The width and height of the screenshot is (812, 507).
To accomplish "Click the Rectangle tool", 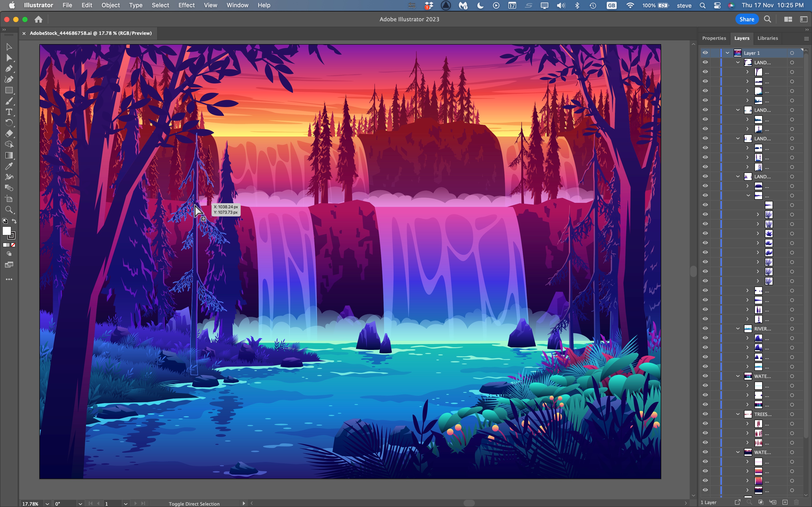I will (x=8, y=91).
